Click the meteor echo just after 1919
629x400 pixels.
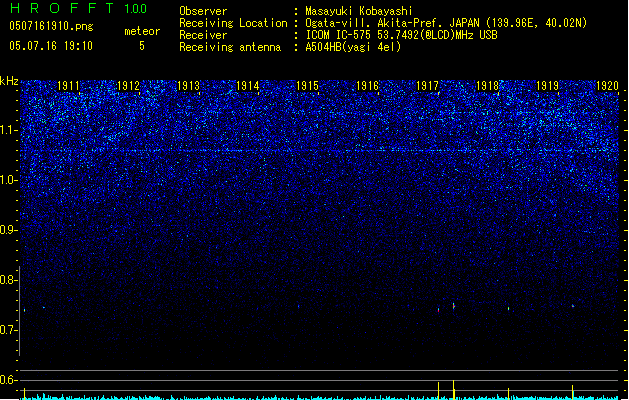pos(573,306)
